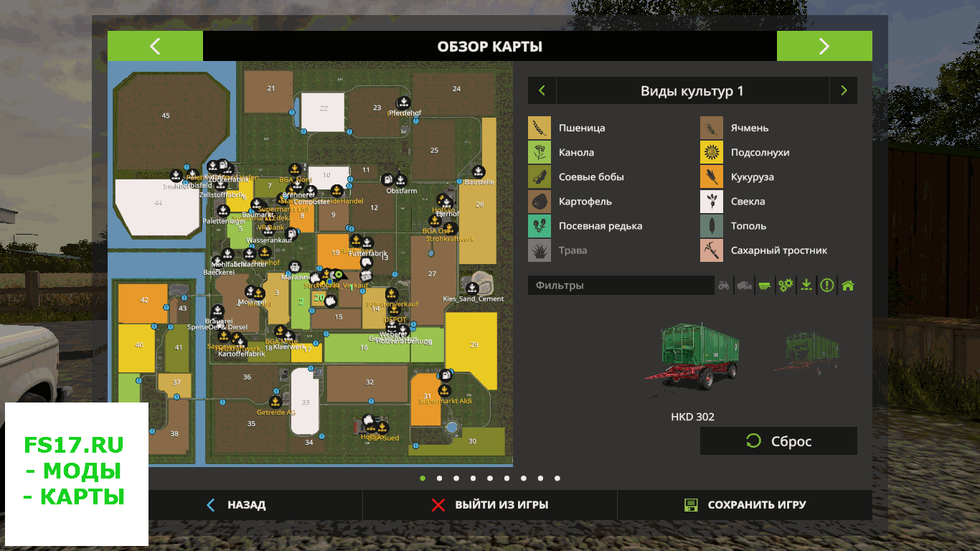Click the Фильтры field
This screenshot has height=551, width=980.
[x=621, y=286]
